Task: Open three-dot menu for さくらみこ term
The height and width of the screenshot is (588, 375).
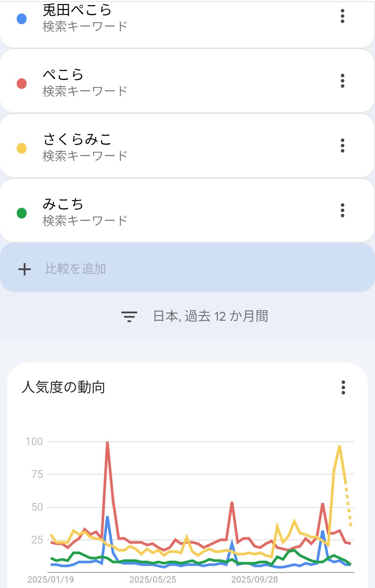Action: 343,146
